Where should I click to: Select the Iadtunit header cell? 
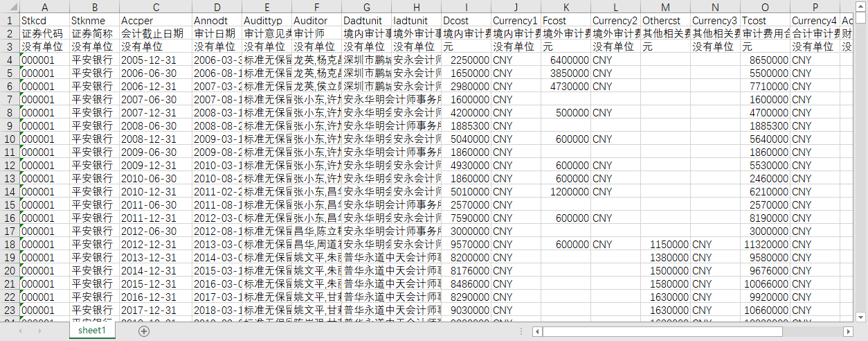[416, 20]
